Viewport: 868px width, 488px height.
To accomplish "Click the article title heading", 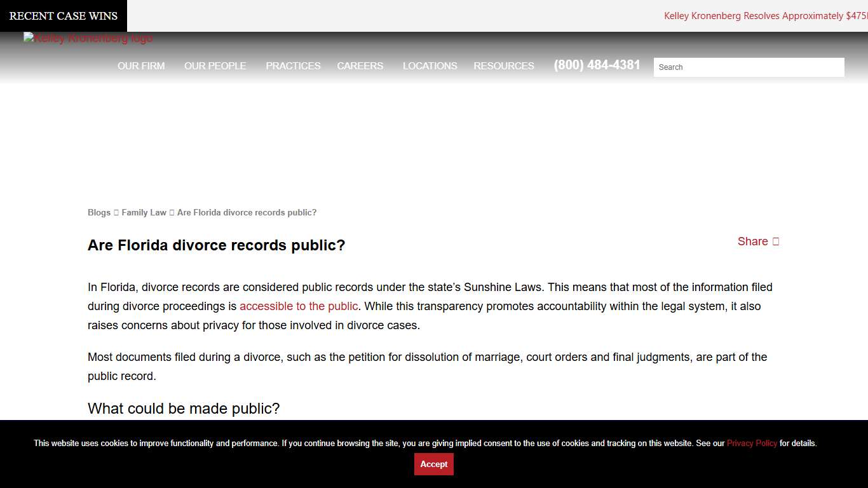I will coord(216,245).
